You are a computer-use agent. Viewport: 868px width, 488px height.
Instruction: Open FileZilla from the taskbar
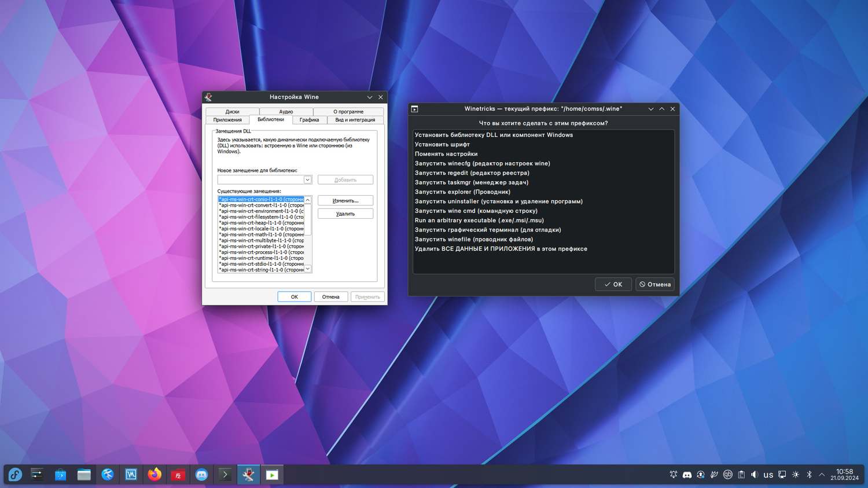point(178,475)
